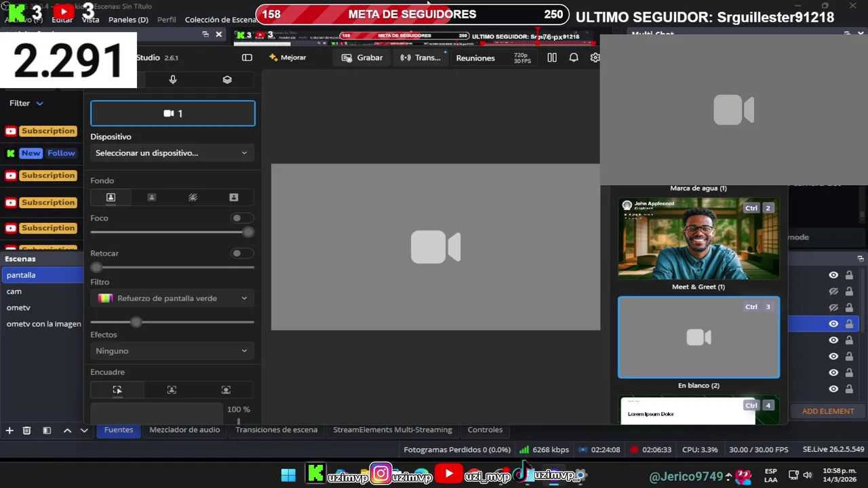
Task: Switch to Transiciones de escena tab
Action: tap(276, 430)
